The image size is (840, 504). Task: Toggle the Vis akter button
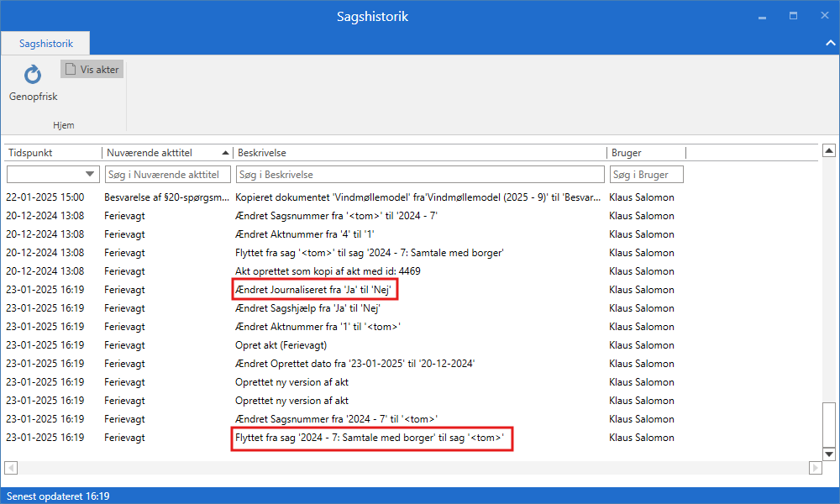coord(92,70)
